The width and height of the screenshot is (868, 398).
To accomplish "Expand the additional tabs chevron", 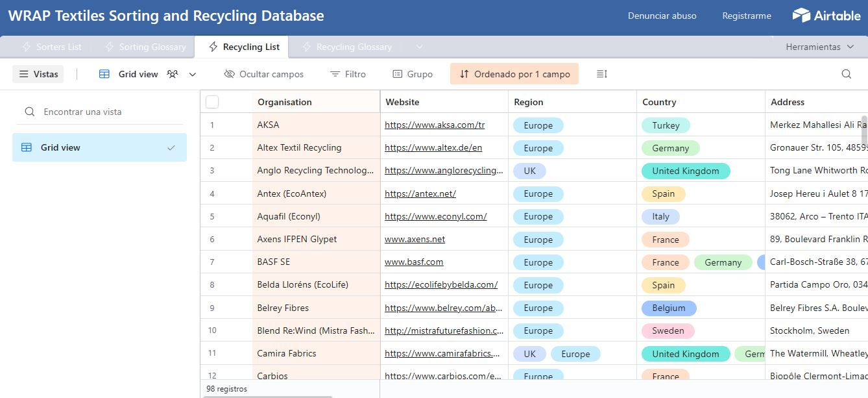I will pos(419,47).
